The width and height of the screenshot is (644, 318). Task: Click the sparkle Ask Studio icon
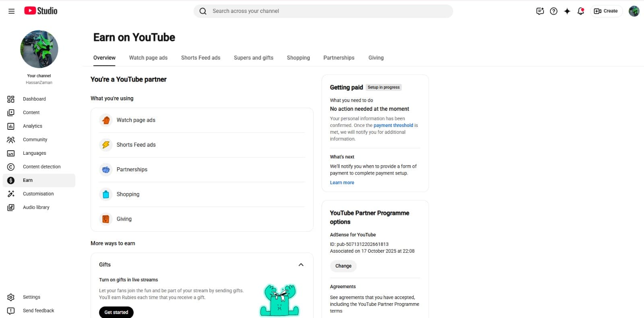(x=567, y=11)
